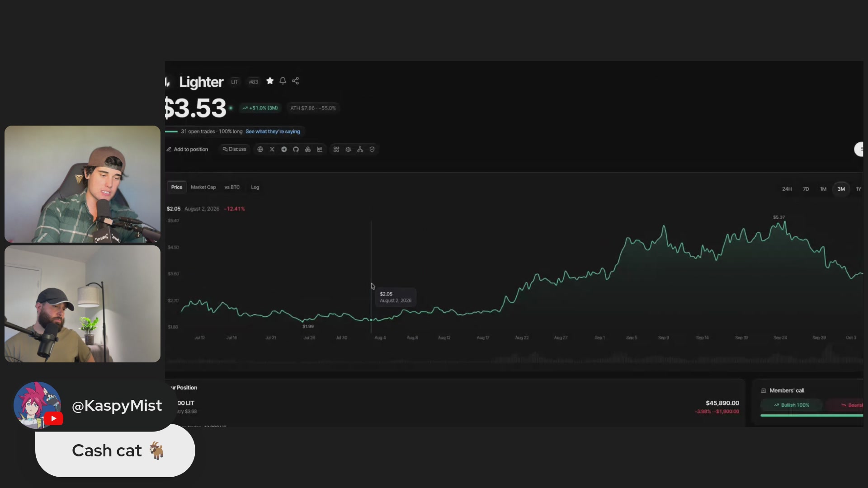Click the LIT ticker badge
The width and height of the screenshot is (868, 488).
tap(234, 82)
